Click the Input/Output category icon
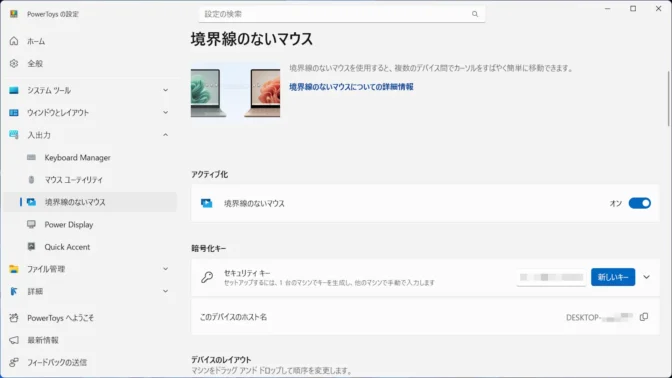The image size is (672, 378). tap(14, 135)
